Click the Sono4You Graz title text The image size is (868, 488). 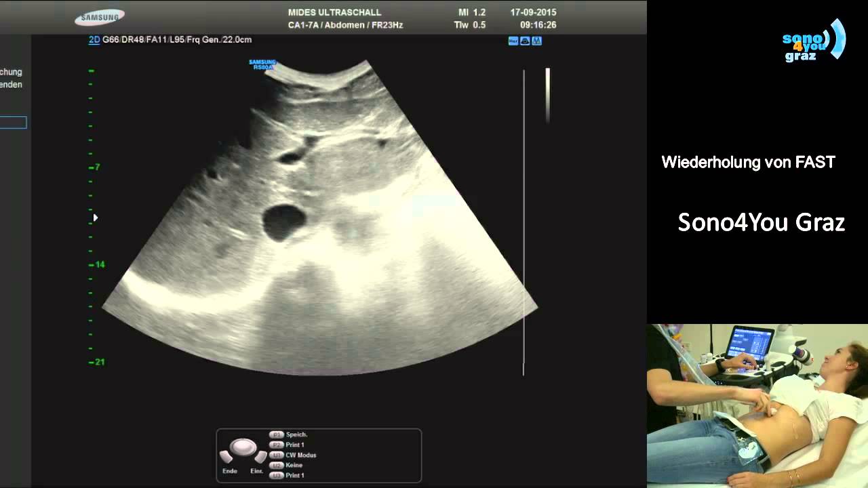pyautogui.click(x=762, y=222)
